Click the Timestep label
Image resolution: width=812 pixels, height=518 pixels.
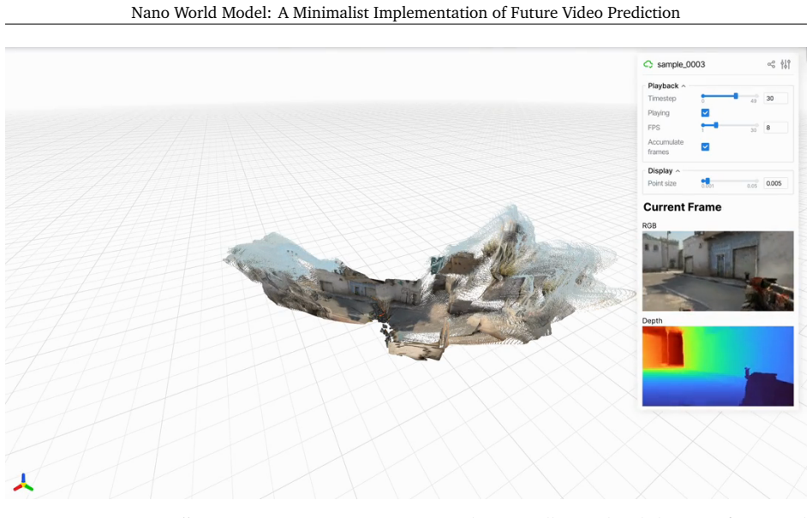click(662, 98)
